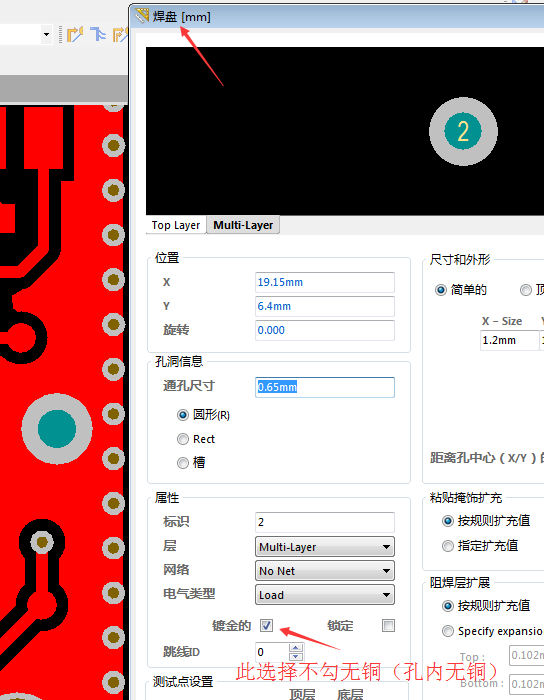Edit the X-Size field 1.2mm
The width and height of the screenshot is (544, 700).
509,341
